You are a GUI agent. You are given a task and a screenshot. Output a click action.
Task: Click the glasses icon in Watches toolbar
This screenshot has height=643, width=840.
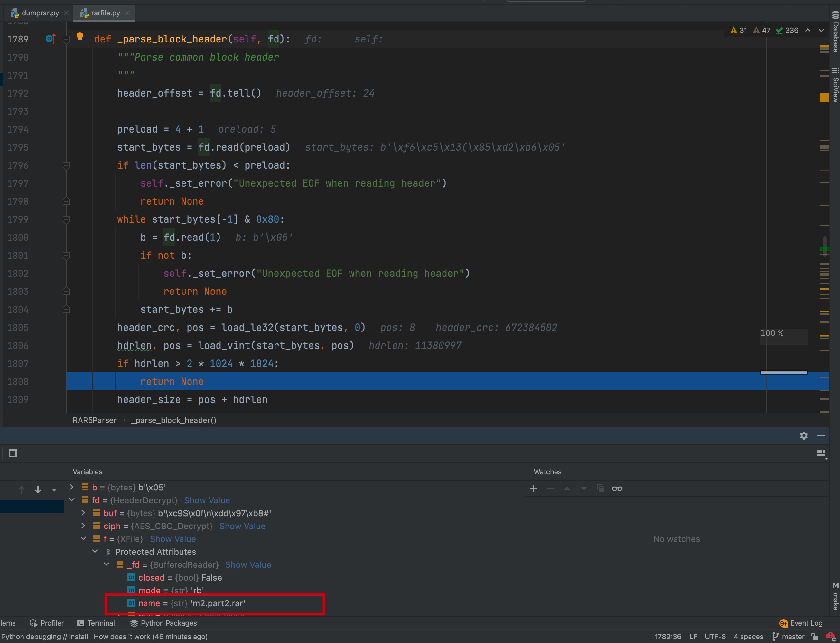(x=617, y=489)
